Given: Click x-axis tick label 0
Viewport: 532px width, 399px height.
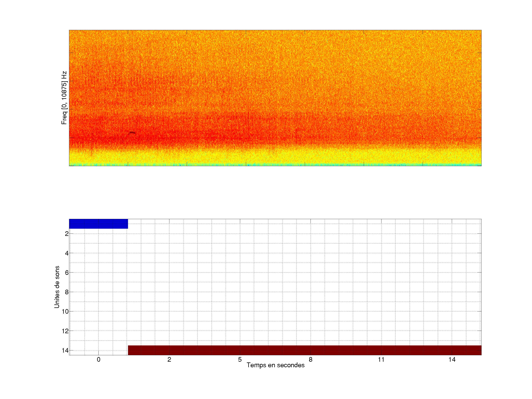Looking at the screenshot, I should (99, 359).
